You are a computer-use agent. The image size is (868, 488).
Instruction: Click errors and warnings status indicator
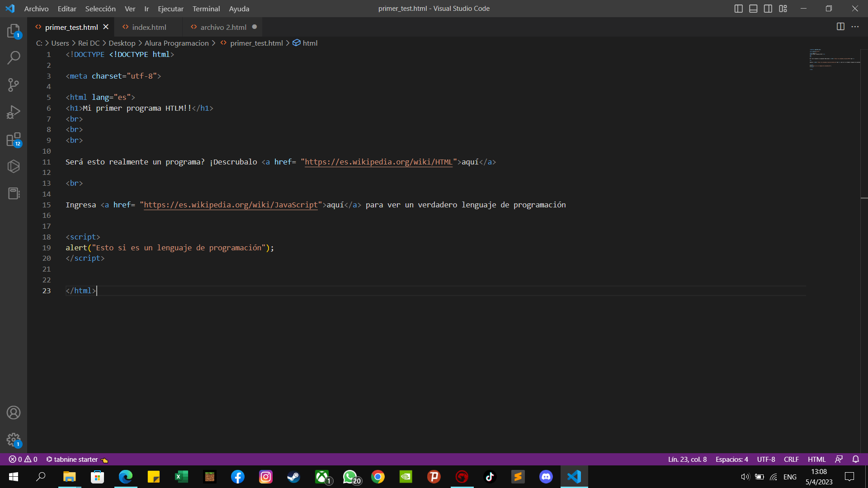pos(23,459)
